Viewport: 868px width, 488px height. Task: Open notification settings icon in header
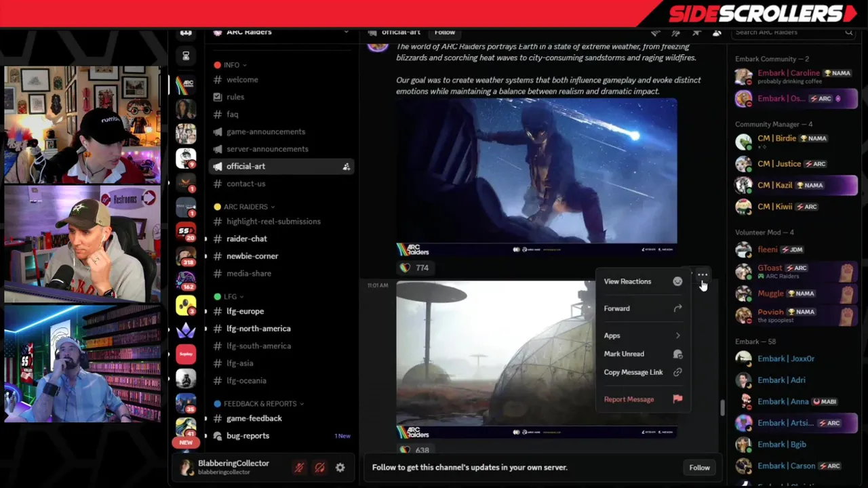(675, 33)
